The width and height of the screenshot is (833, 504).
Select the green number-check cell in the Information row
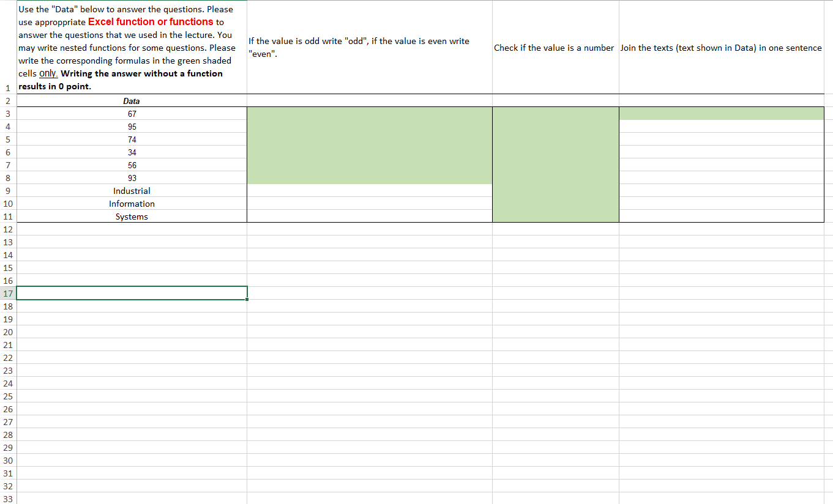click(x=556, y=204)
